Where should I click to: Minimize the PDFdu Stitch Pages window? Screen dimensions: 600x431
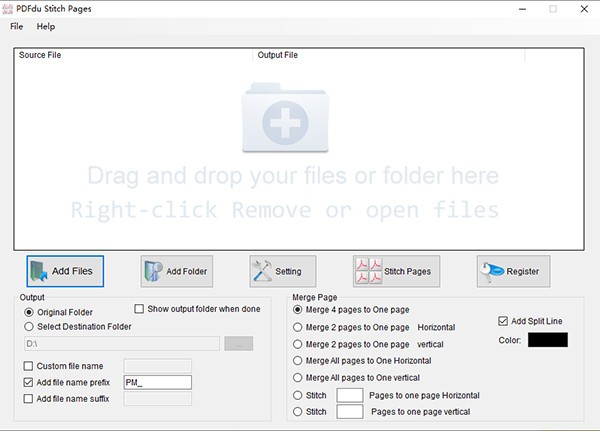[x=523, y=9]
